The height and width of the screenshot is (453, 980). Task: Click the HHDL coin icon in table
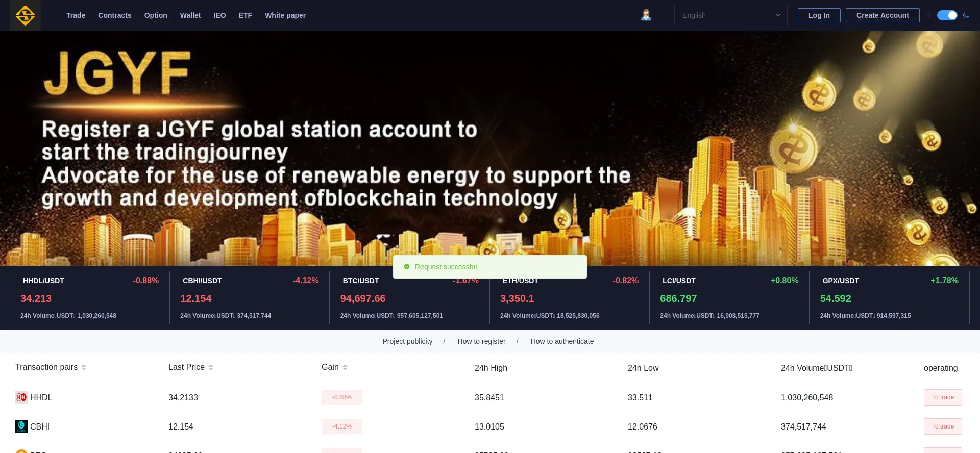click(21, 397)
